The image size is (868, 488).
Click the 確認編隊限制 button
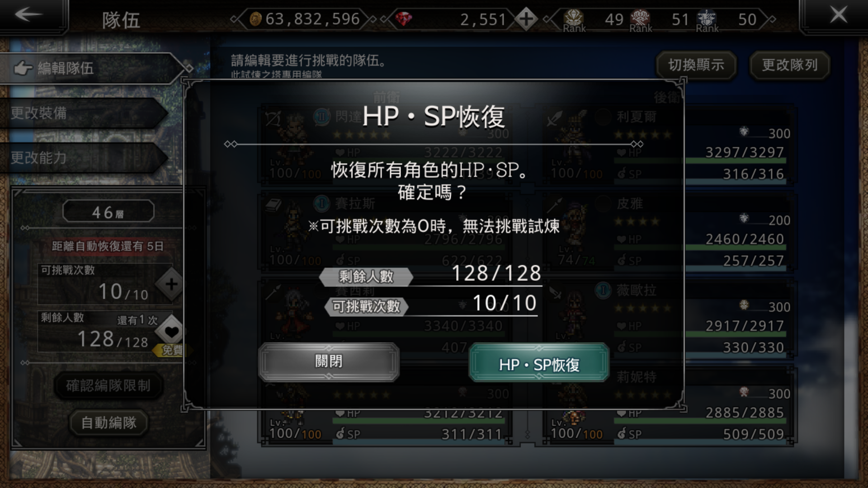(x=108, y=385)
